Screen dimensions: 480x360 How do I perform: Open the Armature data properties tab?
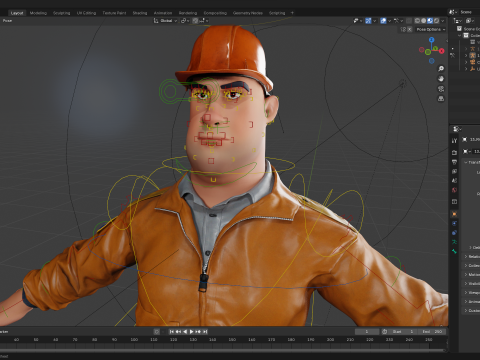[x=454, y=242]
